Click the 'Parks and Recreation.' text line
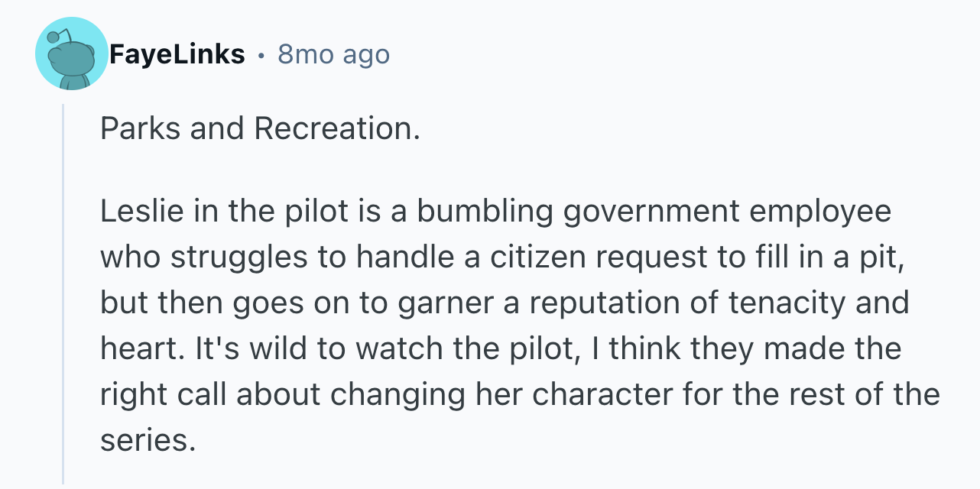980x489 pixels. coord(260,129)
